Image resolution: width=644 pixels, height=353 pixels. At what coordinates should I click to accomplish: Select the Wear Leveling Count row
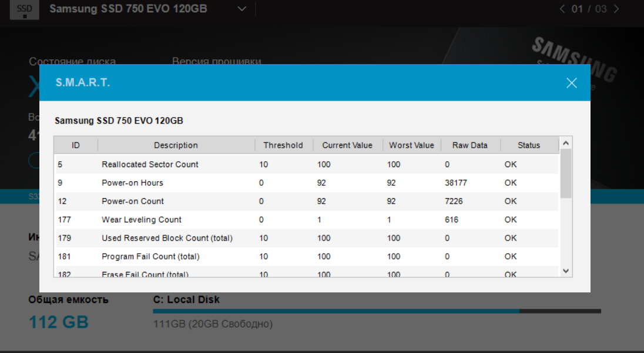point(306,219)
